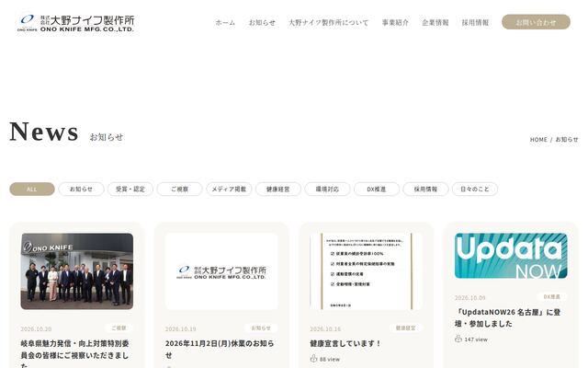Image resolution: width=588 pixels, height=368 pixels.
Task: Open the group photo thumbnail article
Action: tap(77, 271)
